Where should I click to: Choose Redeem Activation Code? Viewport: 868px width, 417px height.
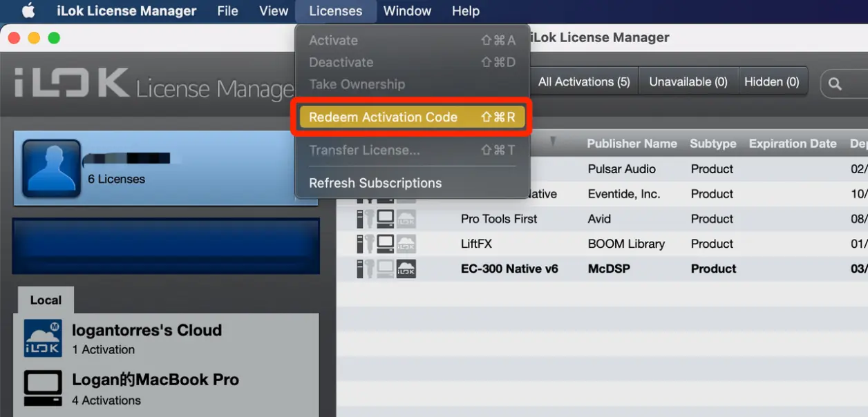click(412, 117)
